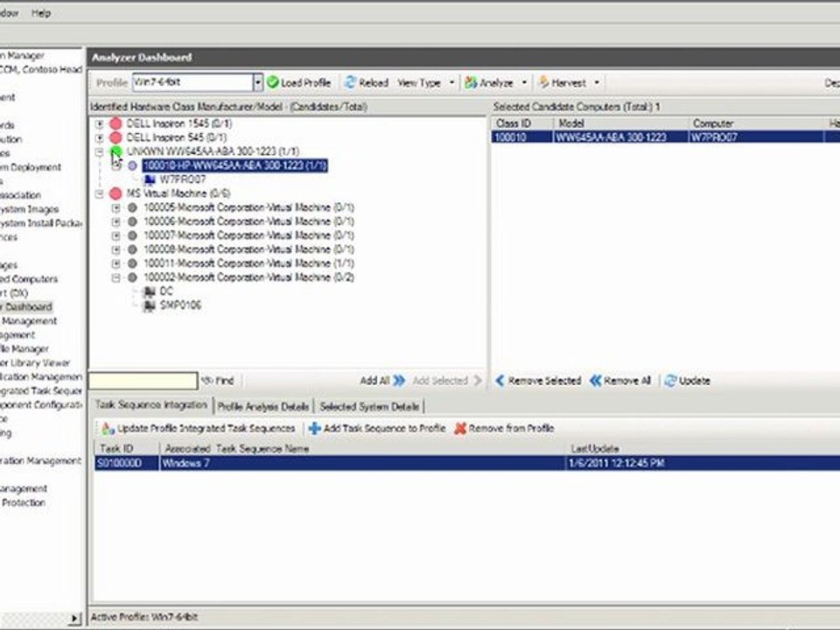Viewport: 840px width, 630px height.
Task: Click the navigation pane scroll right arrow
Action: (x=74, y=619)
